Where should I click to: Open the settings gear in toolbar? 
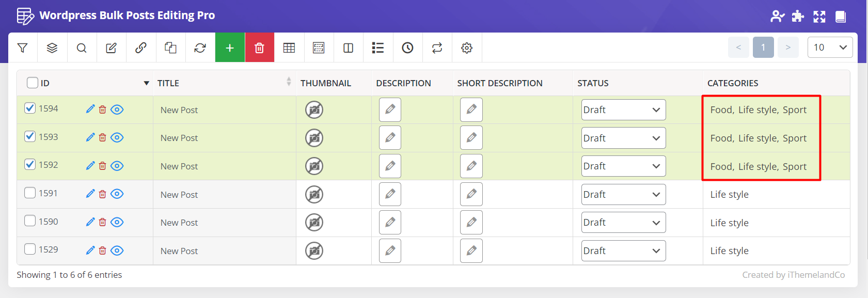[467, 48]
